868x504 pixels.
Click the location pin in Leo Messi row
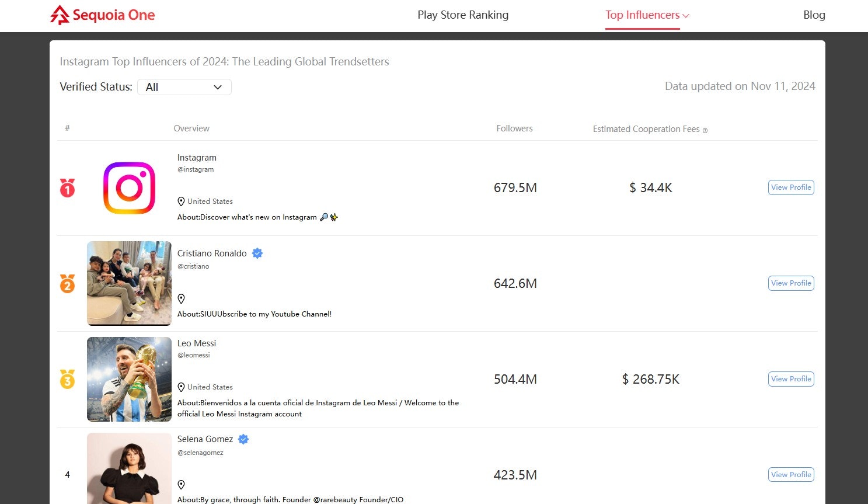[x=181, y=387]
